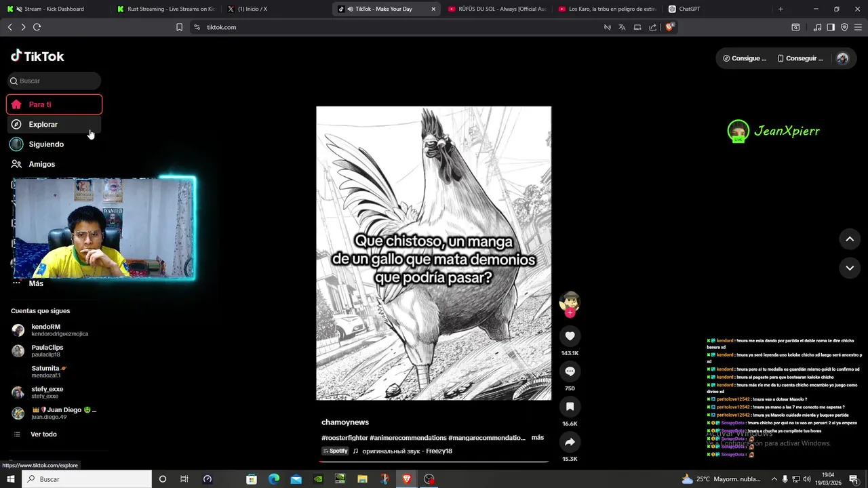The width and height of the screenshot is (868, 488).
Task: Open File Explorer from the taskbar
Action: click(362, 479)
